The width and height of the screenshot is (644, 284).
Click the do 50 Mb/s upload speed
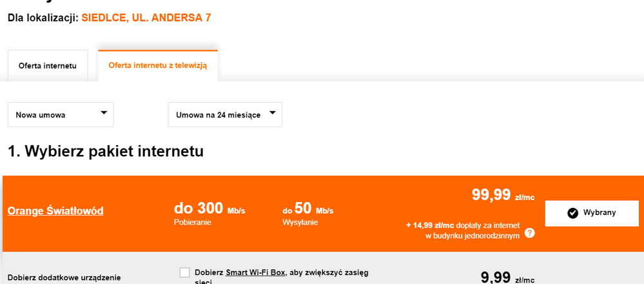point(307,210)
